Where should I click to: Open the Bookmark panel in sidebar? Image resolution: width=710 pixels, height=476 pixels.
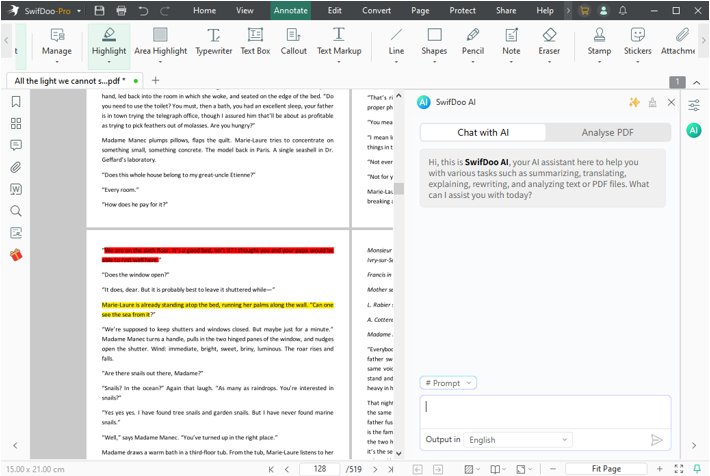16,101
